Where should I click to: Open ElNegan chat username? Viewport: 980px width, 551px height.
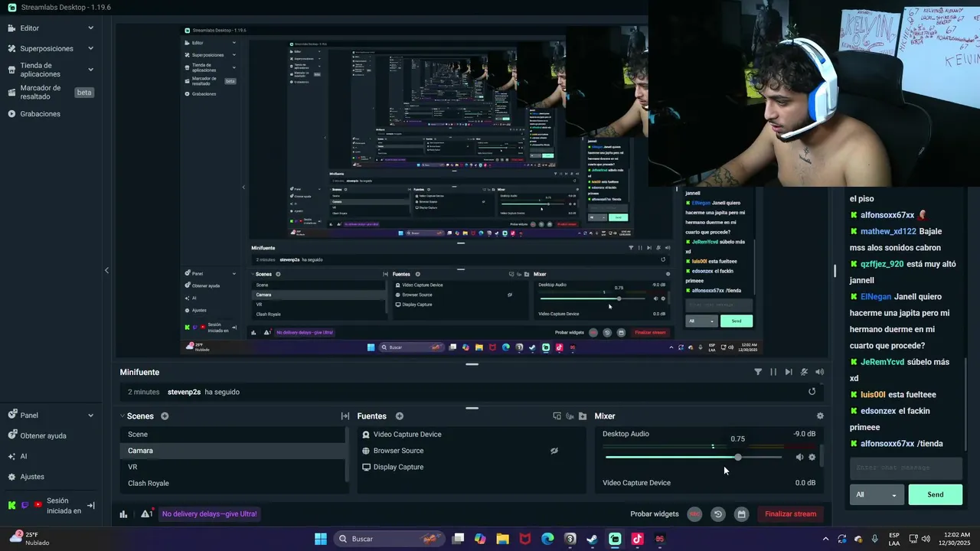coord(876,297)
